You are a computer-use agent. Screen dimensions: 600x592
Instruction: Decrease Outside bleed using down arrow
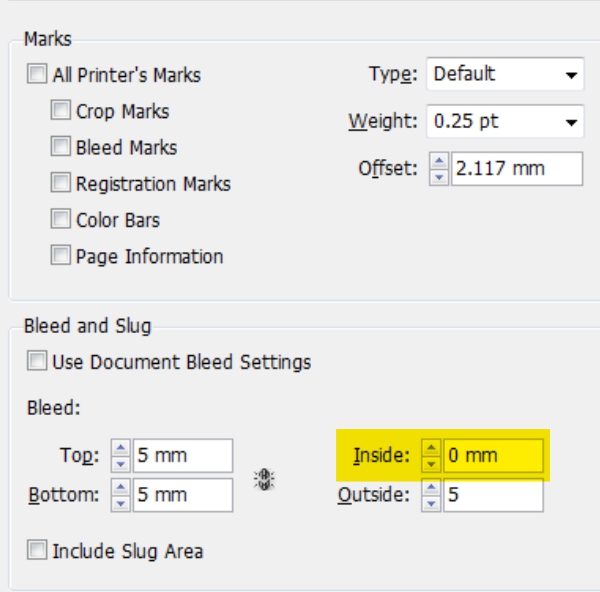pos(431,501)
